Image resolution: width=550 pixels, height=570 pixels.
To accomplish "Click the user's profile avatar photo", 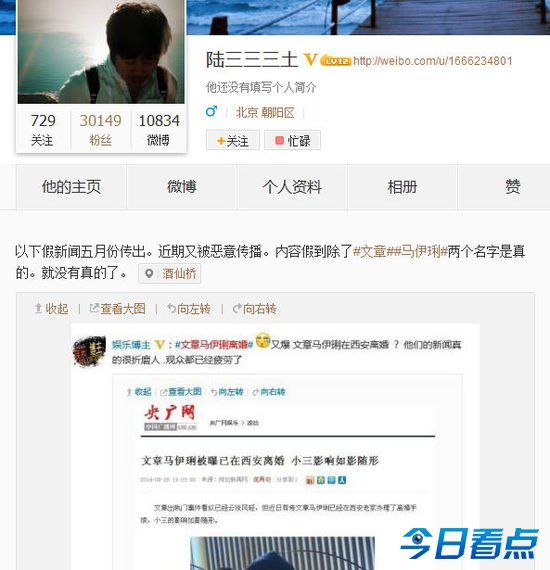I will (101, 52).
